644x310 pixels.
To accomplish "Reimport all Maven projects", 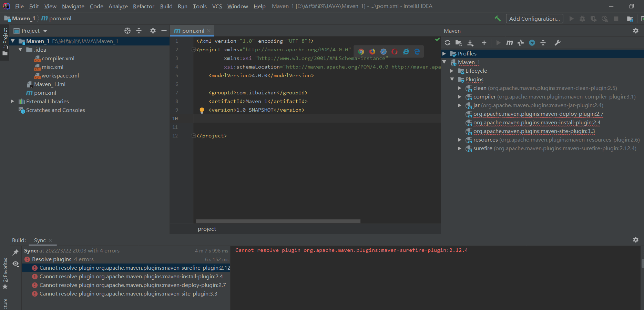I will point(448,43).
